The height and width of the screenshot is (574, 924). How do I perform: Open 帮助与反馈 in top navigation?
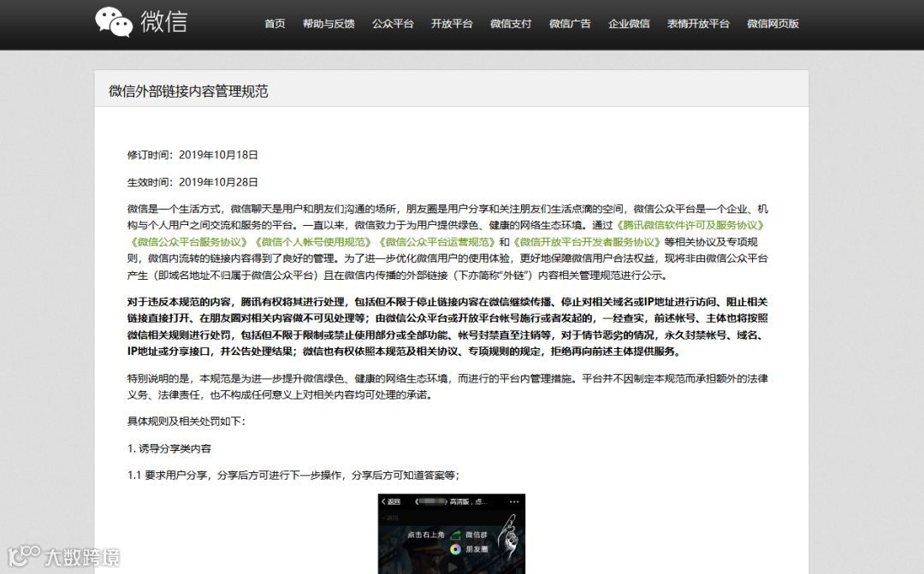(329, 24)
